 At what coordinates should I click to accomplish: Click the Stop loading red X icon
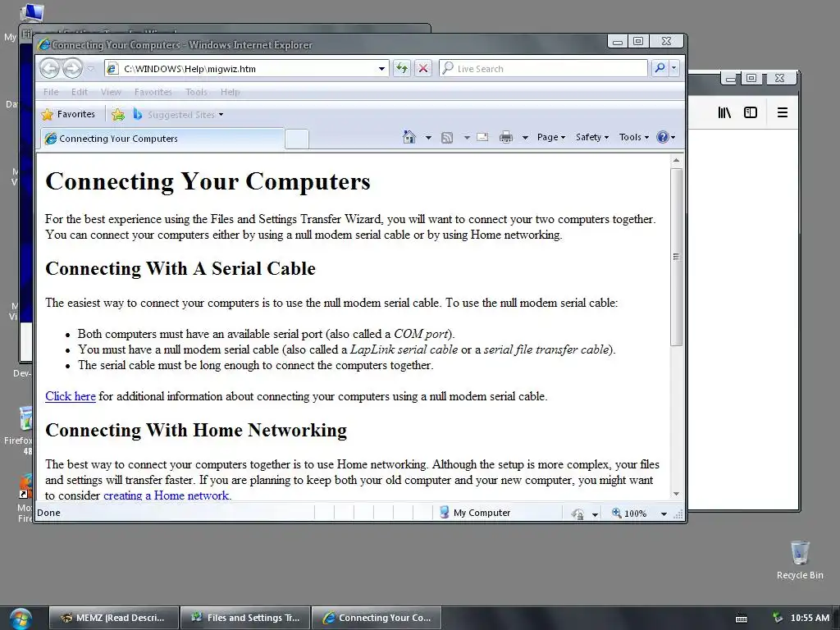pos(423,69)
